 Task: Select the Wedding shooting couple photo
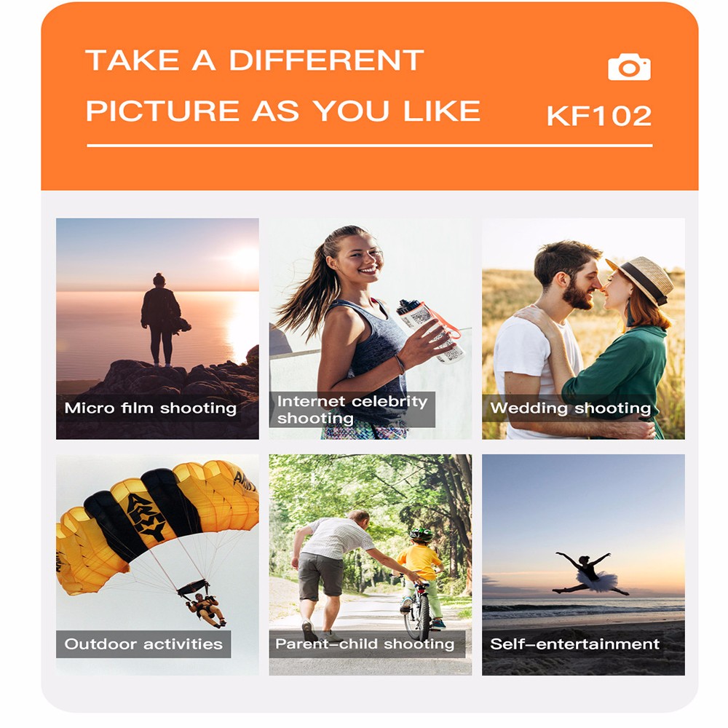click(583, 329)
